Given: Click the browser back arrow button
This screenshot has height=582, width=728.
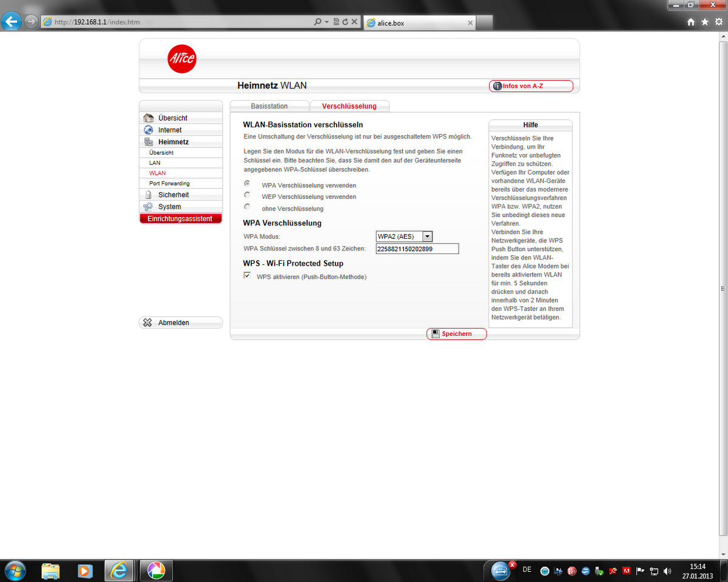Looking at the screenshot, I should tap(12, 22).
